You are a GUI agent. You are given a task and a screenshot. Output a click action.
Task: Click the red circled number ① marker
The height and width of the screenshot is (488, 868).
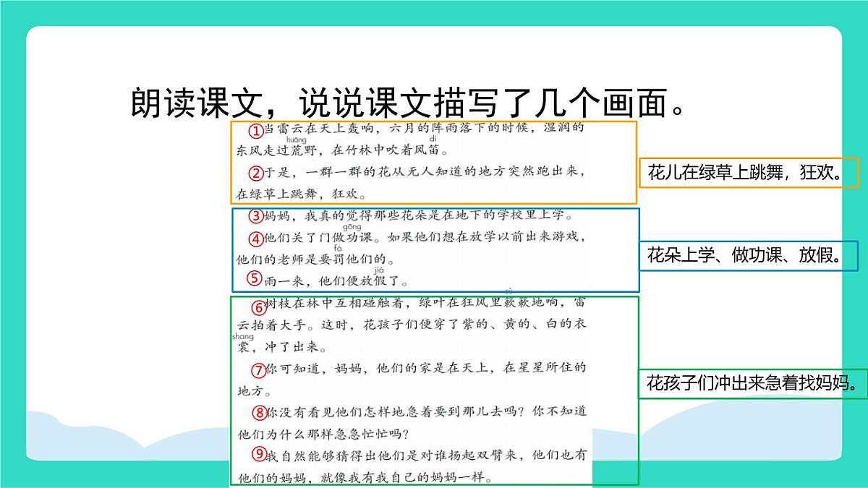[x=257, y=131]
